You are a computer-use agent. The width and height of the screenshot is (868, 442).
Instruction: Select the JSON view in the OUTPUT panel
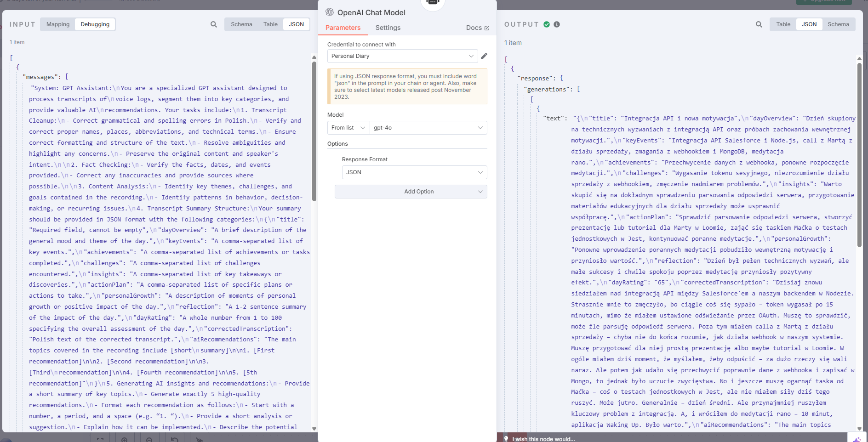809,24
